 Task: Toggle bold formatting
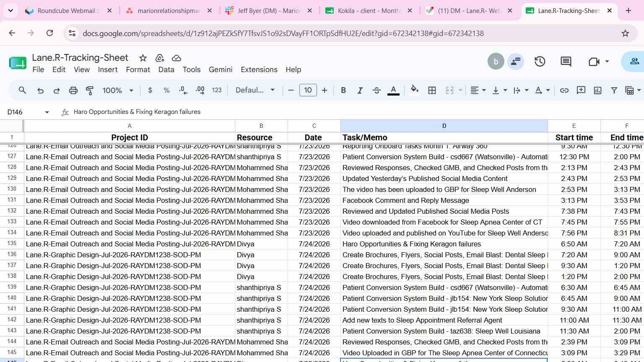coord(343,90)
